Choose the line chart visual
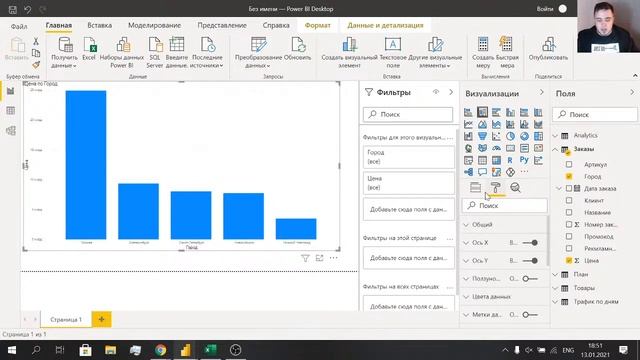This screenshot has height=360, width=640. pyautogui.click(x=468, y=124)
